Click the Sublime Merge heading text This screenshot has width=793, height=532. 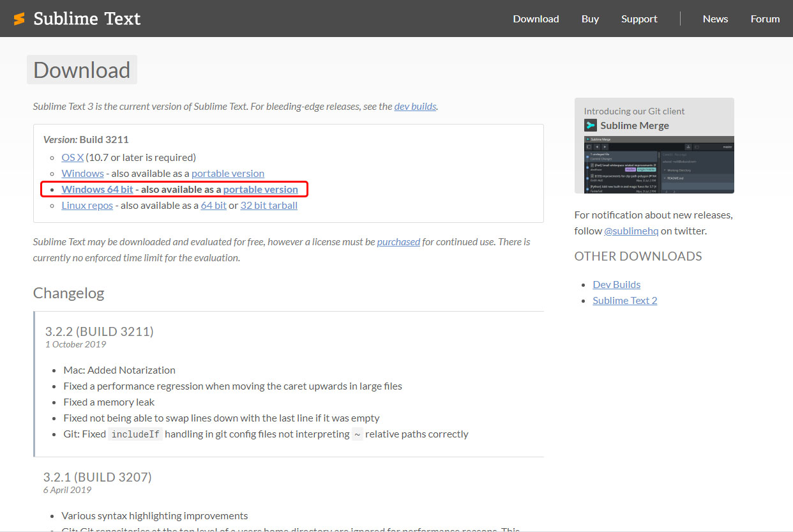click(635, 126)
